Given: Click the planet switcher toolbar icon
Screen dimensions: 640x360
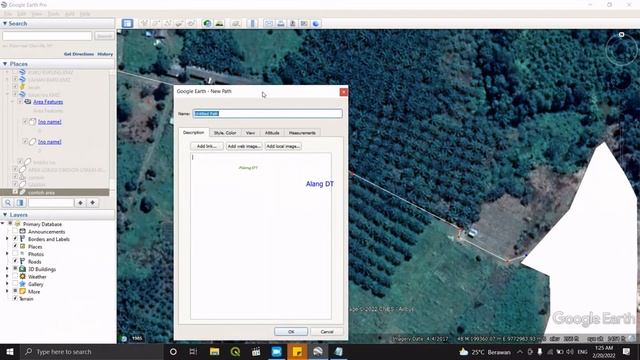Looking at the screenshot, I should pos(236,23).
